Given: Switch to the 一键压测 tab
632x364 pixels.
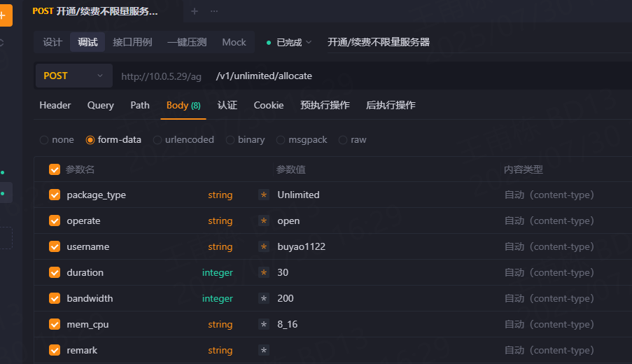Looking at the screenshot, I should pos(187,42).
